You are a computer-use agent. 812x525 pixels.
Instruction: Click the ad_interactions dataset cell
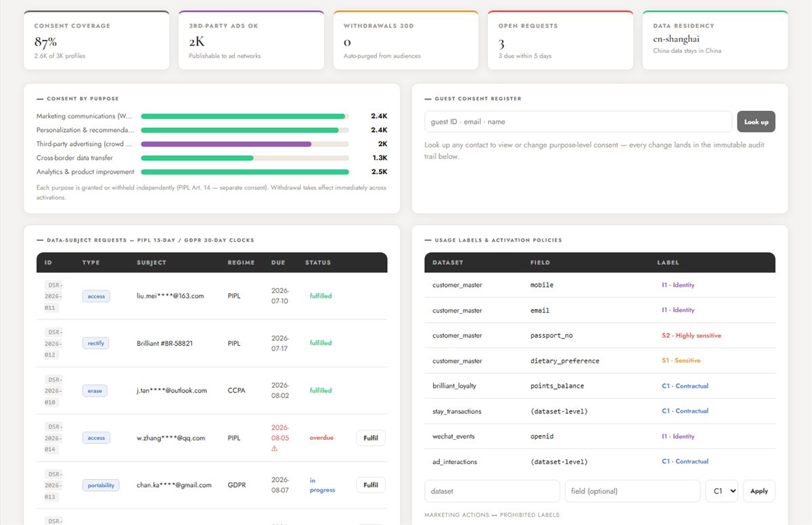point(455,461)
